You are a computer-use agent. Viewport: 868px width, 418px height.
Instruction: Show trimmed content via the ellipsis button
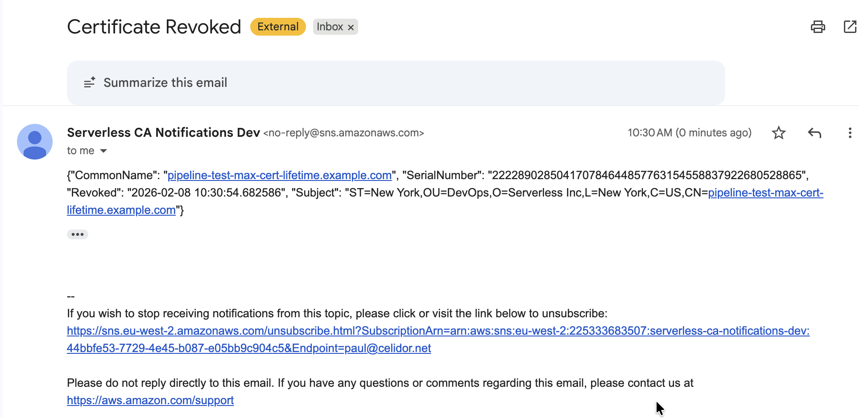coord(77,234)
